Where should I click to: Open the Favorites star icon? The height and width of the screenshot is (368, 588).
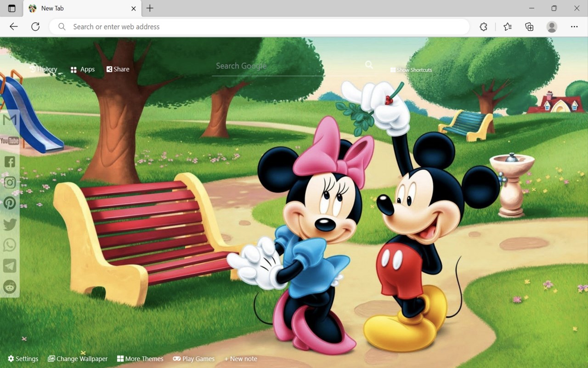pos(508,27)
